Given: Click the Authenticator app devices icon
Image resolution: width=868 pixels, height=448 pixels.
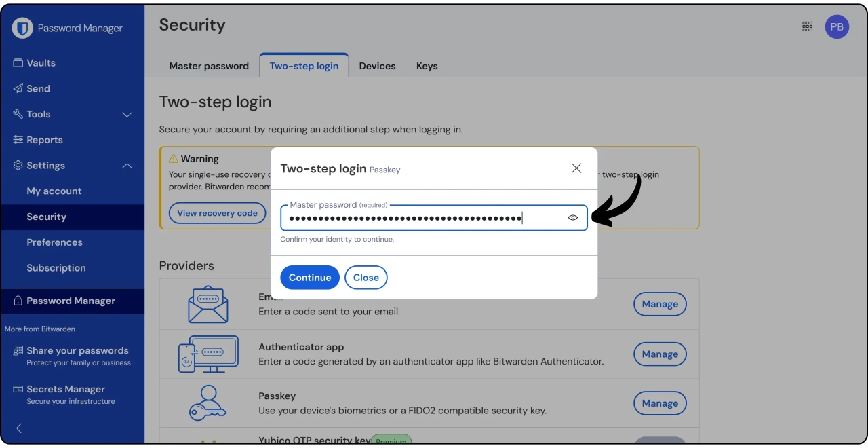Looking at the screenshot, I should click(208, 354).
